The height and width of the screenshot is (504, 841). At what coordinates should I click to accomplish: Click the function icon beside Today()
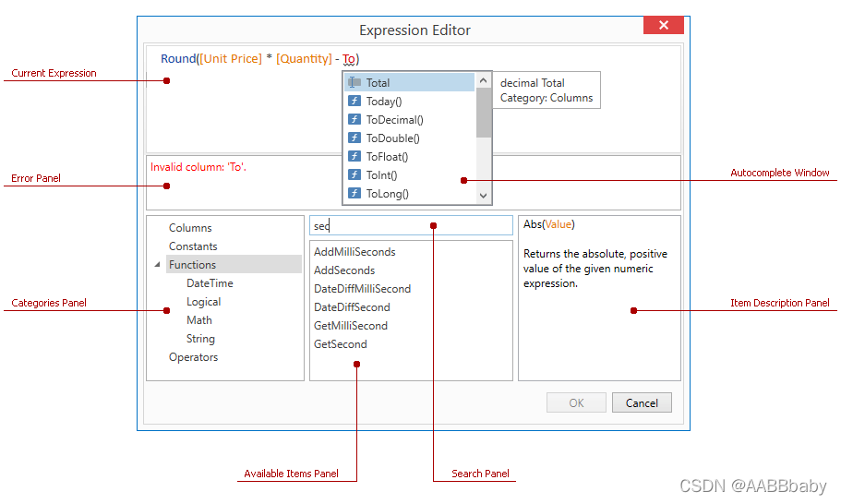(x=354, y=101)
